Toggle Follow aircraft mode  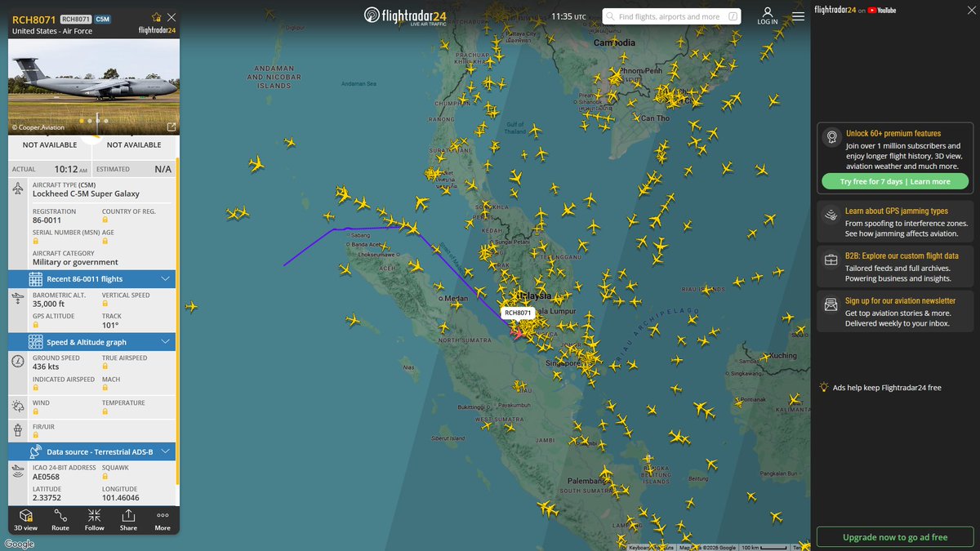point(95,520)
